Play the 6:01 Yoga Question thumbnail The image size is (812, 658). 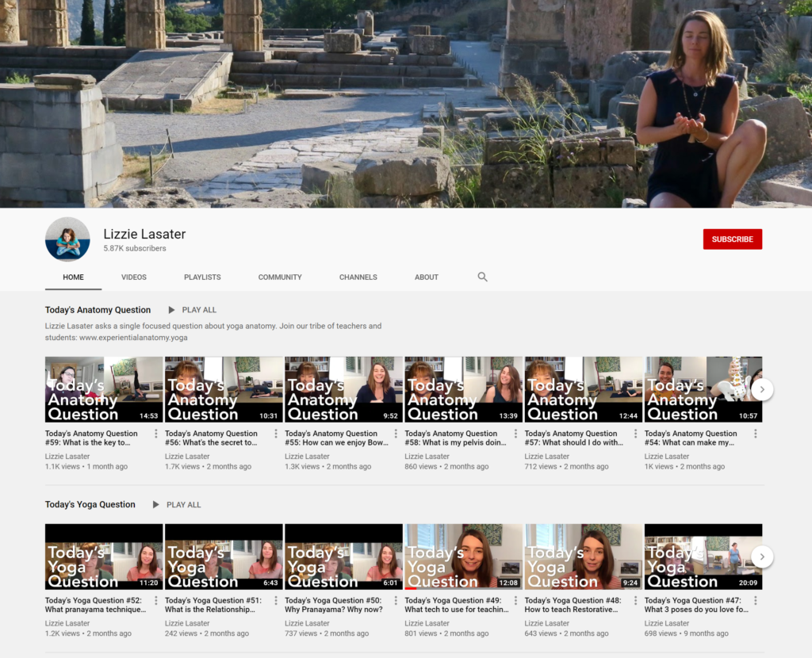point(343,557)
